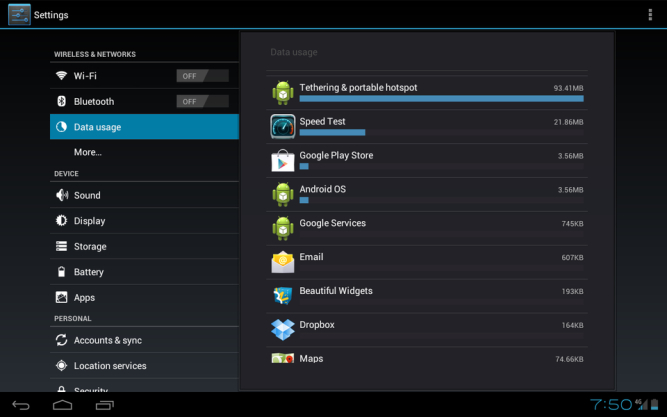This screenshot has height=417, width=667.
Task: Open Dropbox data usage details
Action: [x=427, y=330]
